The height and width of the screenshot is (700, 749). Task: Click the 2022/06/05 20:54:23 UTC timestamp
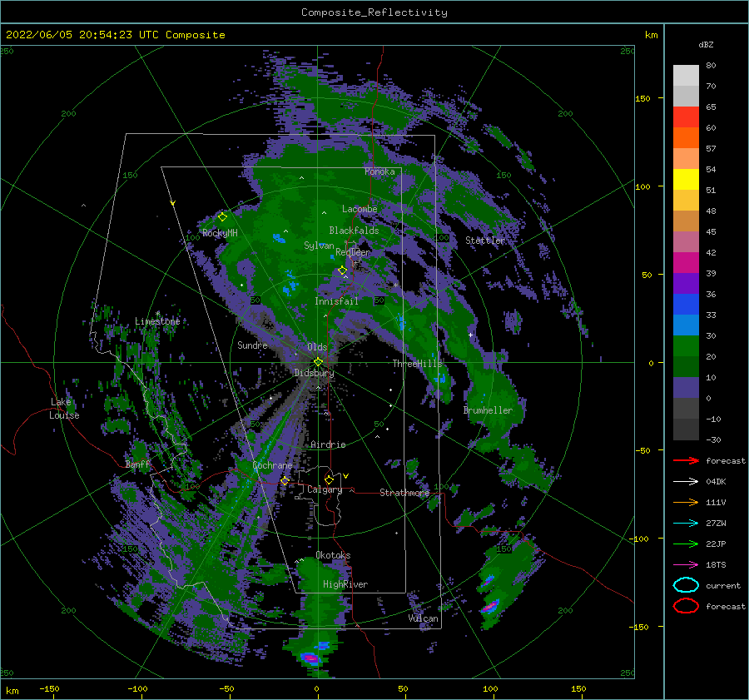point(115,35)
